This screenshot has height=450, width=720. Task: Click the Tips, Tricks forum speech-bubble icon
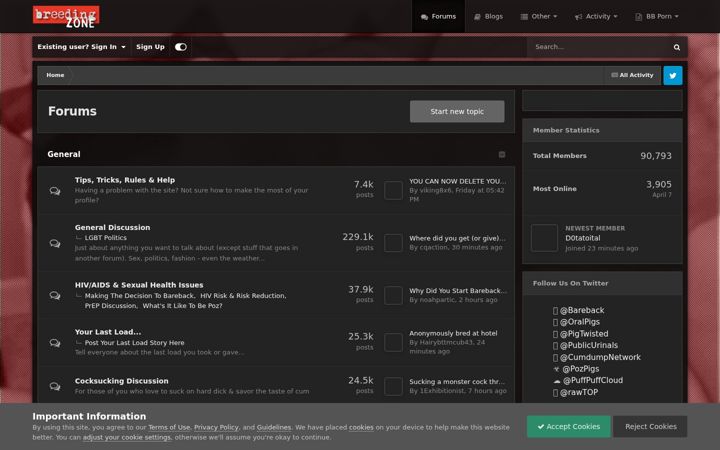[x=55, y=191]
